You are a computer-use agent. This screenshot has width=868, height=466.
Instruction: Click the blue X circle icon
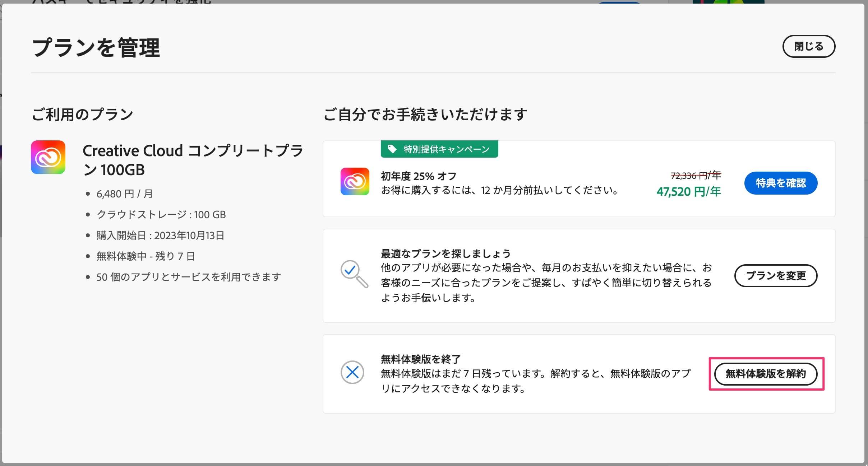tap(352, 372)
